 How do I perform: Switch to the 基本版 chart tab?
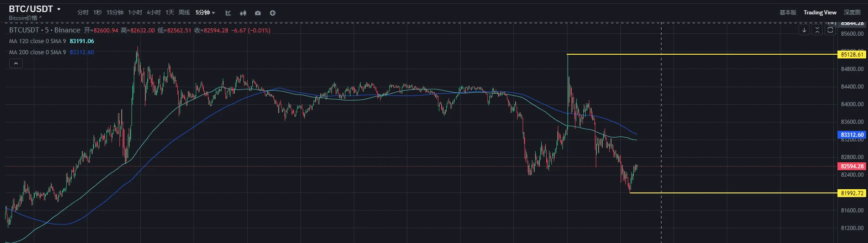pyautogui.click(x=787, y=13)
